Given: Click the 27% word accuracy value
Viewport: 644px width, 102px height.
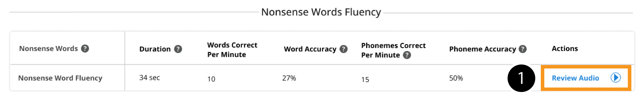Looking at the screenshot, I should (289, 78).
